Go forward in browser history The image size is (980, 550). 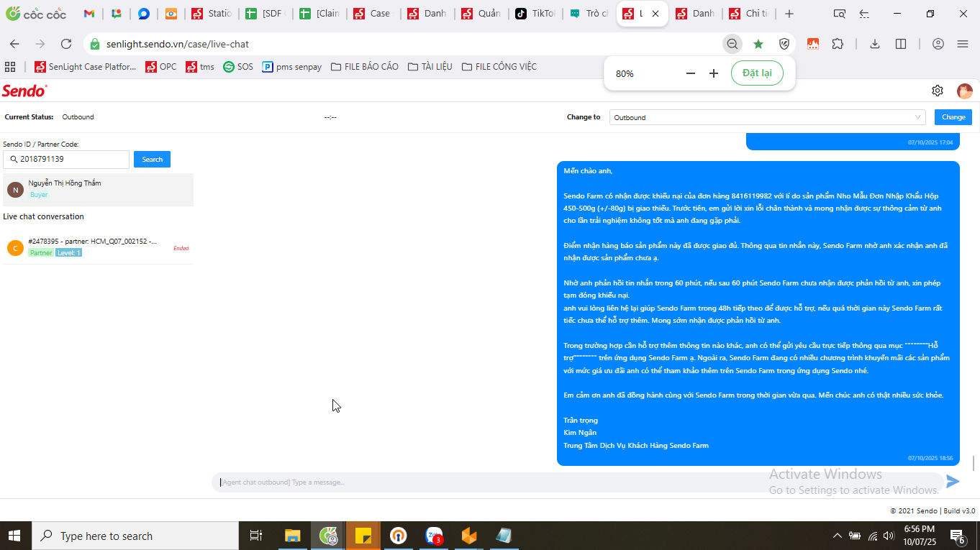pos(40,44)
